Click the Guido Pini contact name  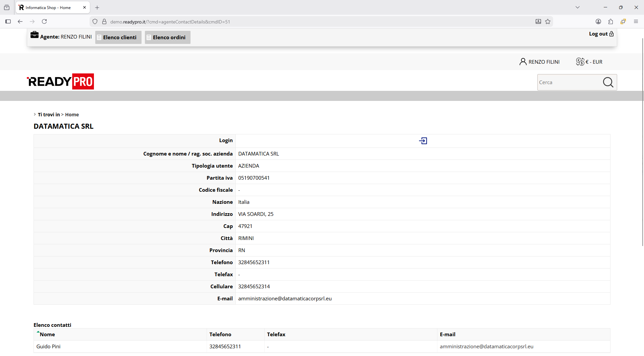[x=48, y=347]
